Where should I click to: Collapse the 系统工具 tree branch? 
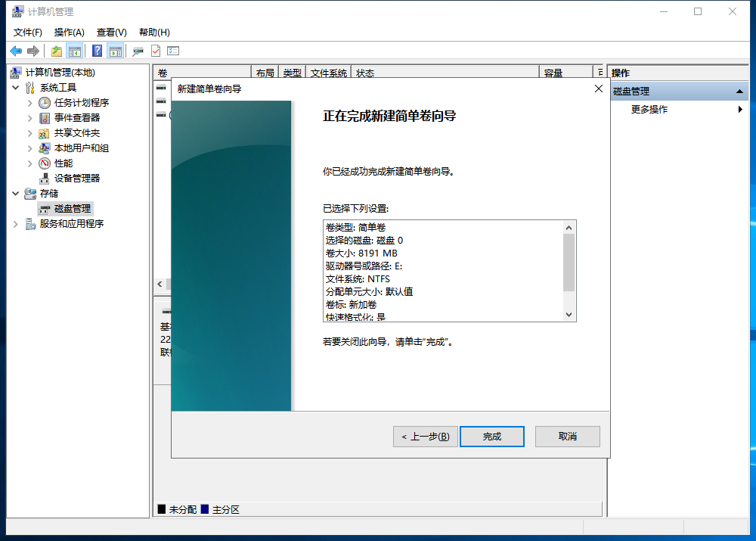point(14,88)
